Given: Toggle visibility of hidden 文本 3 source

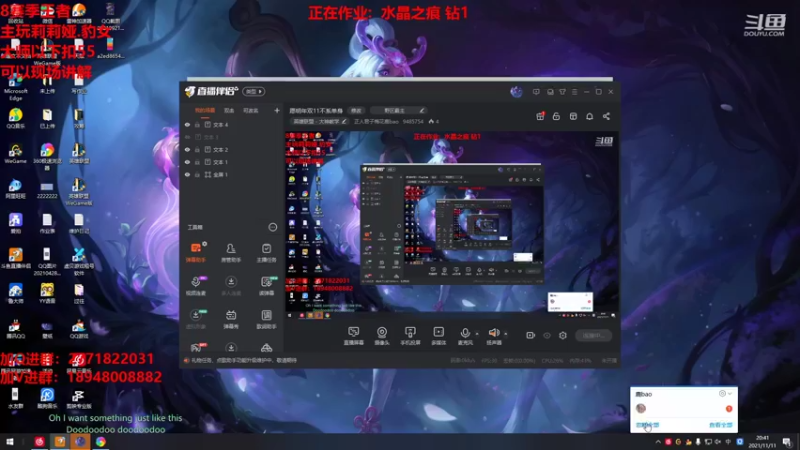Looking at the screenshot, I should (187, 137).
